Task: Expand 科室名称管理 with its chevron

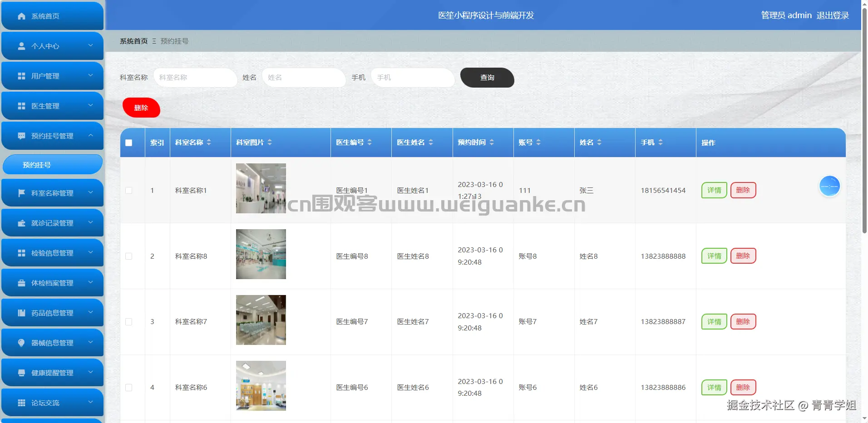Action: (90, 192)
